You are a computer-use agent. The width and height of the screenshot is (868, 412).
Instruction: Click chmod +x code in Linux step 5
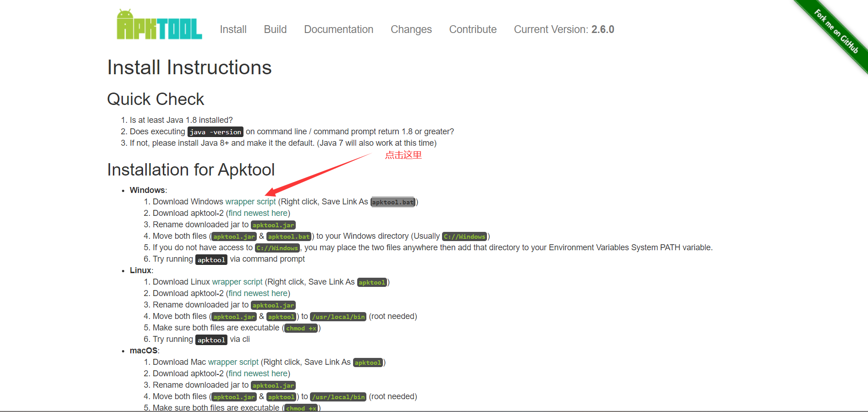[301, 328]
